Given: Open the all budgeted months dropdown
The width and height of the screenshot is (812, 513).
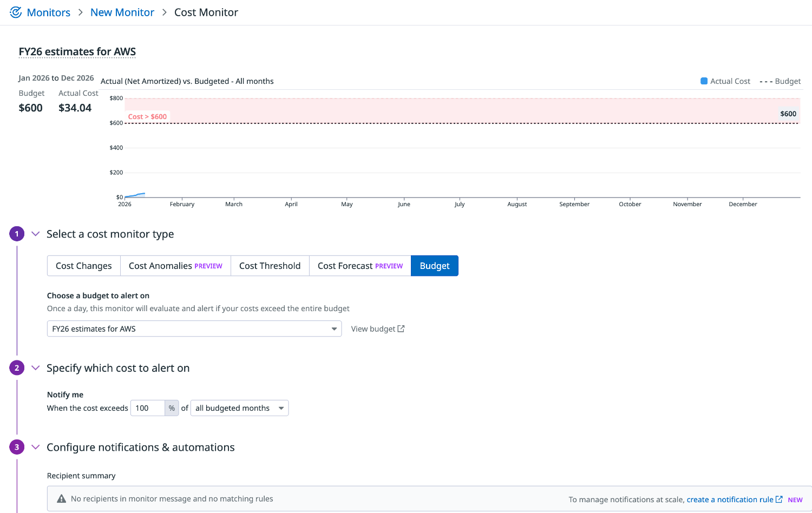Looking at the screenshot, I should coord(239,408).
